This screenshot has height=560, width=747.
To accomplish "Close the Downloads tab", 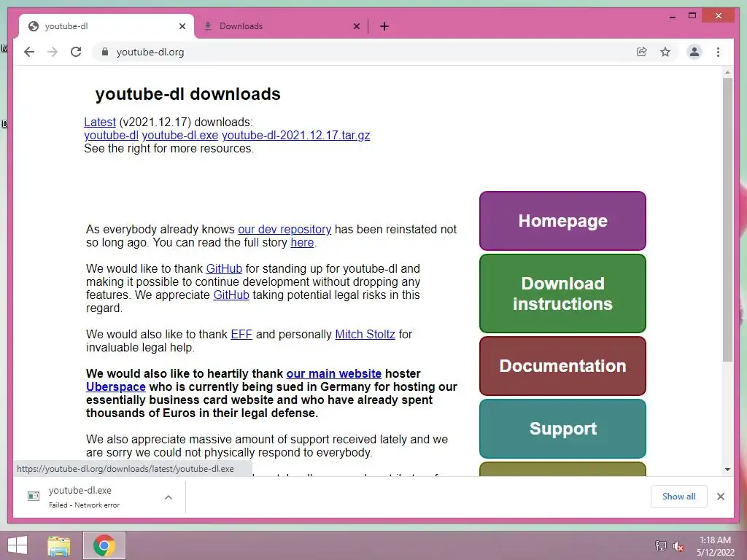I will pyautogui.click(x=356, y=27).
